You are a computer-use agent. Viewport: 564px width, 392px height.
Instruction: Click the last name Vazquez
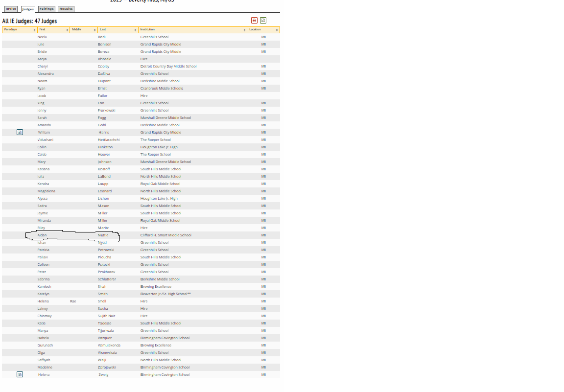(x=105, y=338)
